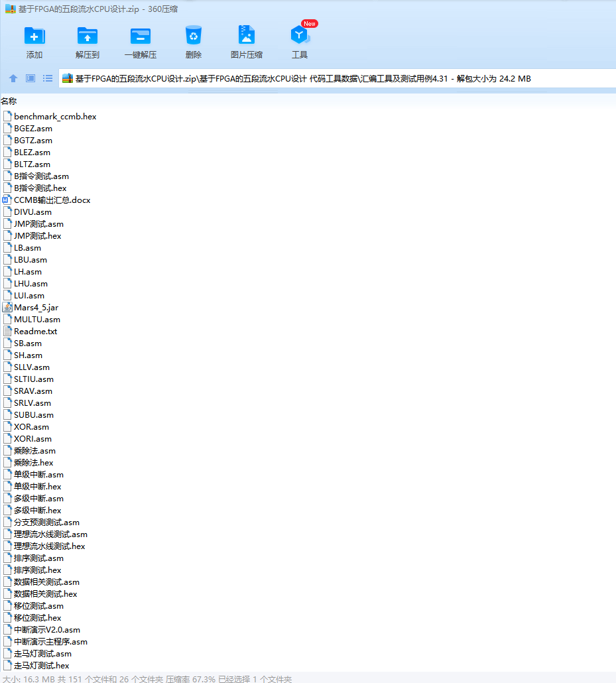Select file 数据相关测试.hex
The image size is (616, 683).
[x=45, y=594]
